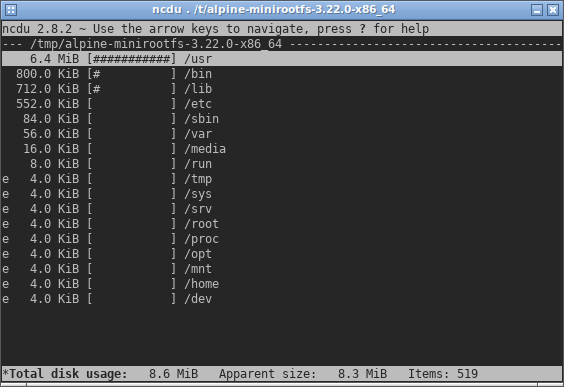Select the /etc directory row
Image resolution: width=564 pixels, height=387 pixels.
coord(282,104)
